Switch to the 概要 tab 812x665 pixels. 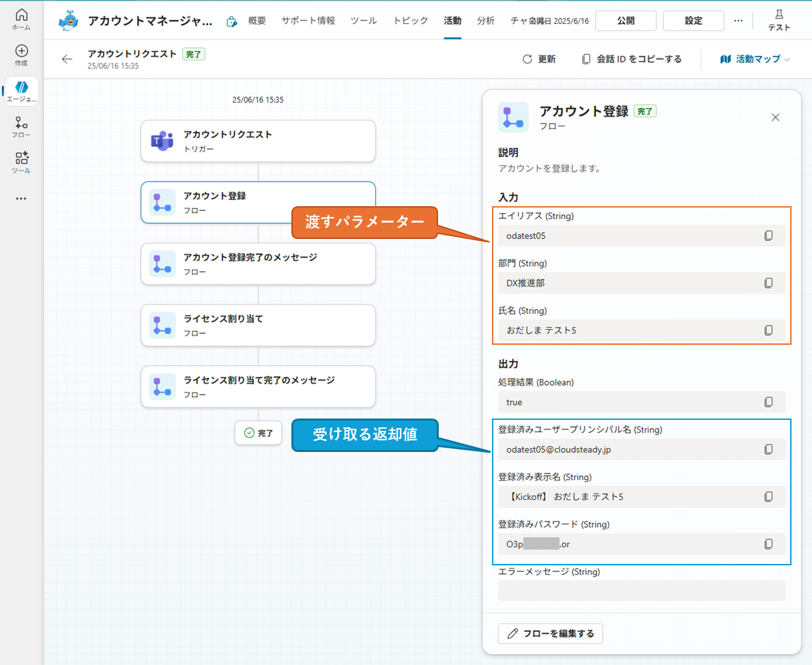(x=257, y=20)
